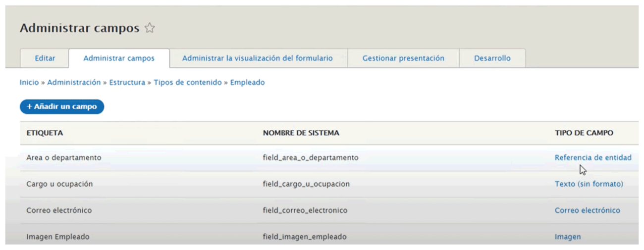644x250 pixels.
Task: Click field_imagen_empleado system name
Action: 305,237
